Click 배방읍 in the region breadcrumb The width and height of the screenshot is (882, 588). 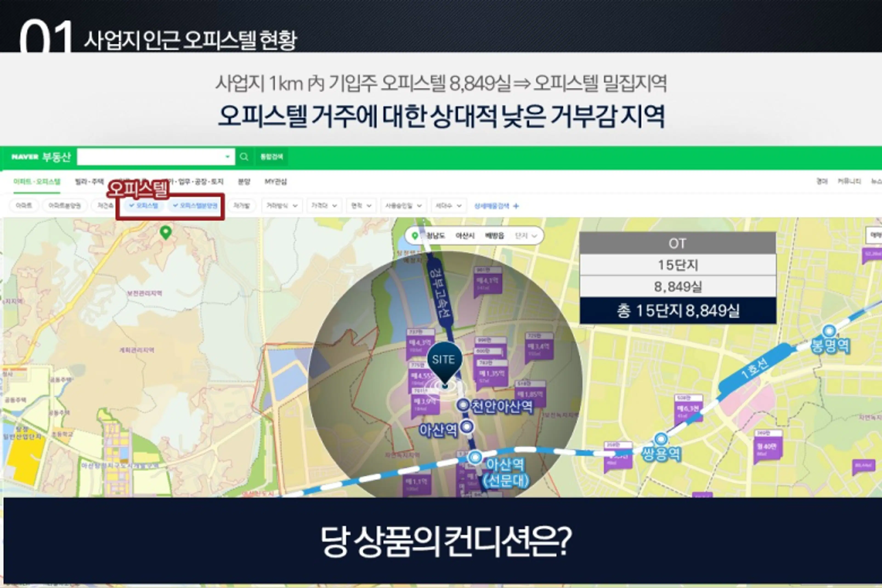click(x=495, y=235)
